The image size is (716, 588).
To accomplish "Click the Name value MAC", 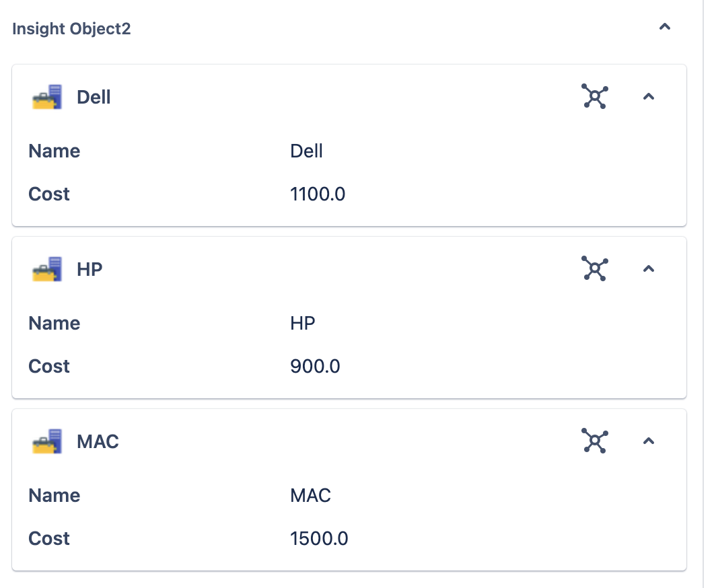I will [x=310, y=496].
